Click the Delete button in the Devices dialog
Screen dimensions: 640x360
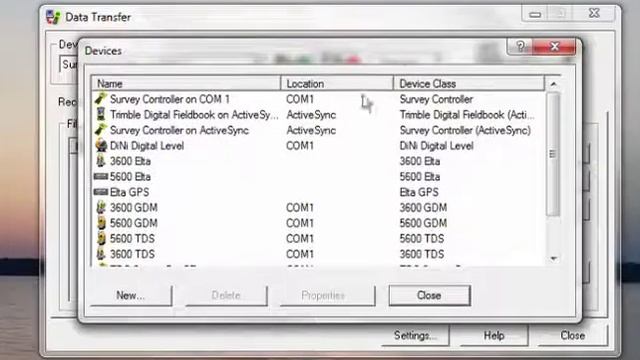[226, 295]
